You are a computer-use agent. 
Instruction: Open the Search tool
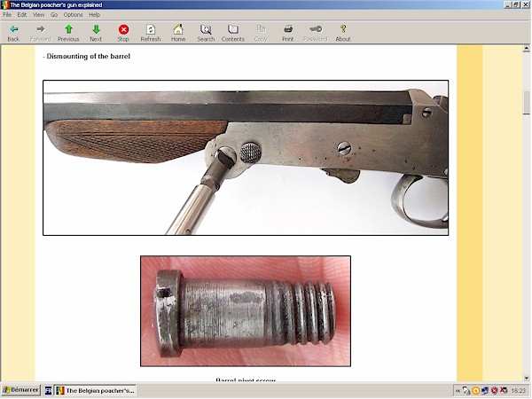tap(206, 33)
